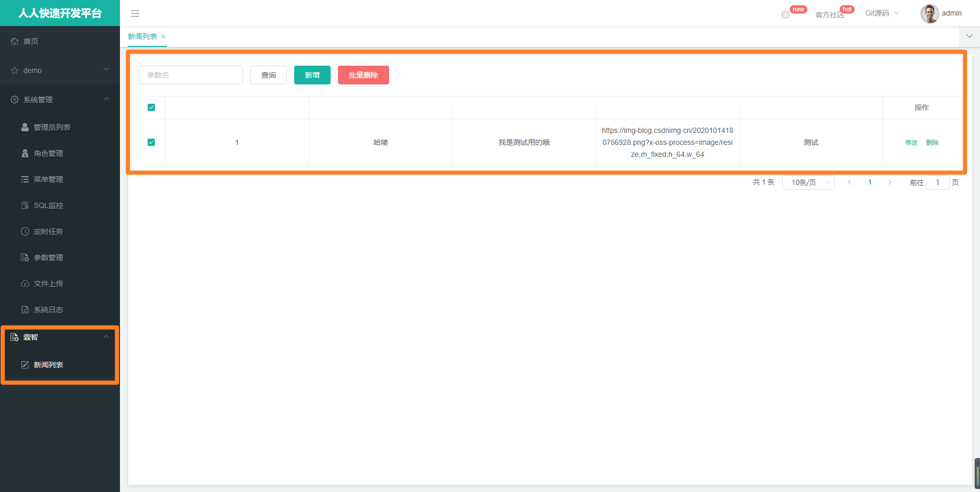The height and width of the screenshot is (492, 980).
Task: Go to next page arrow
Action: pyautogui.click(x=890, y=182)
